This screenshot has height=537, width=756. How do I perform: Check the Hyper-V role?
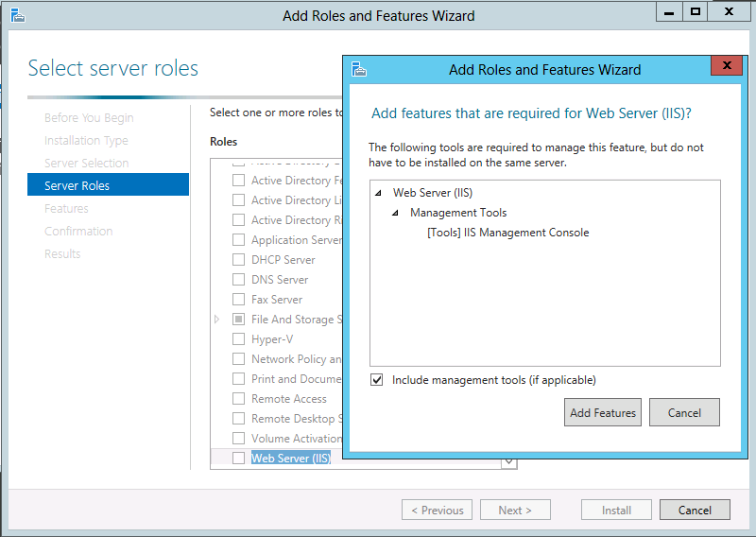coord(239,338)
